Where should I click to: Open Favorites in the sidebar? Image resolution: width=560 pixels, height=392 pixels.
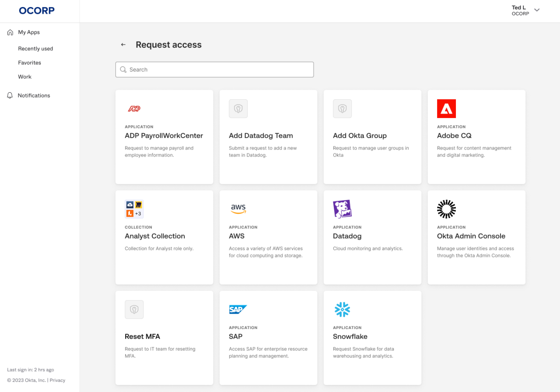click(x=29, y=62)
